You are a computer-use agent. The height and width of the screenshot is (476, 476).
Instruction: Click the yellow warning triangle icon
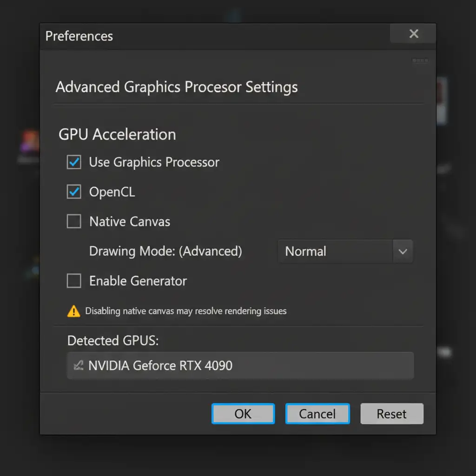[73, 311]
